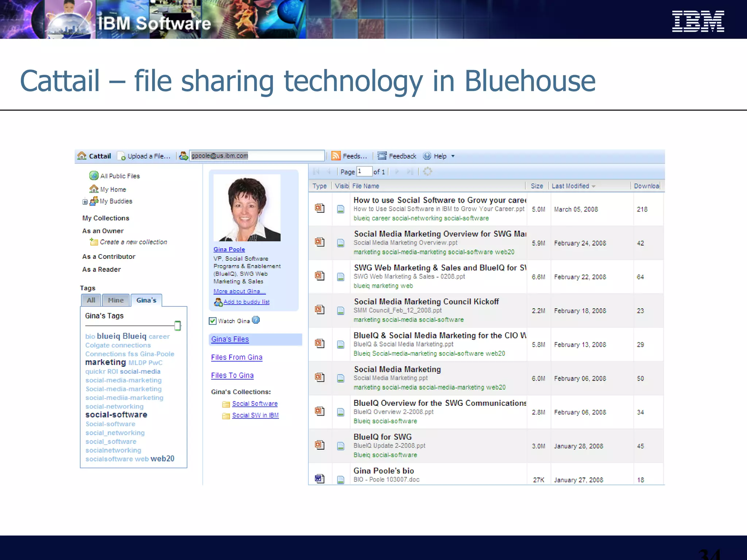Image resolution: width=747 pixels, height=560 pixels.
Task: Open Files From Gina
Action: (x=236, y=357)
